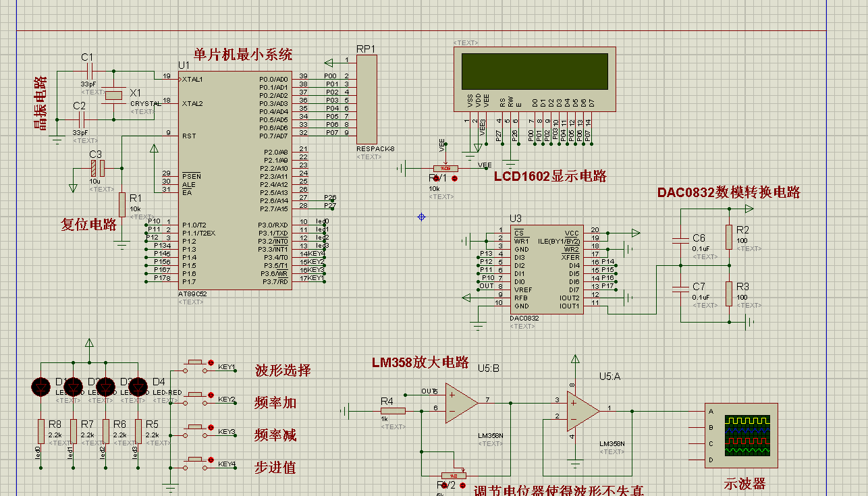Click the '调节电位器使得波形不失真' note
The height and width of the screenshot is (496, 868).
(x=558, y=491)
